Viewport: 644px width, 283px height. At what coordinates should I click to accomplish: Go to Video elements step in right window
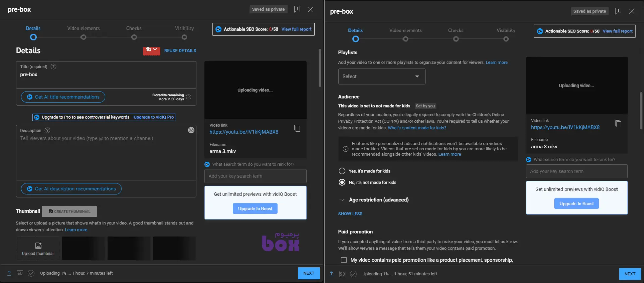click(x=406, y=34)
